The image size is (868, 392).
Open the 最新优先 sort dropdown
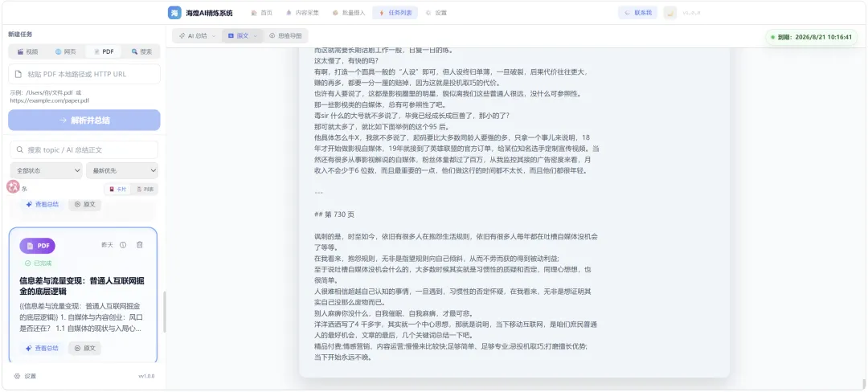click(x=122, y=170)
